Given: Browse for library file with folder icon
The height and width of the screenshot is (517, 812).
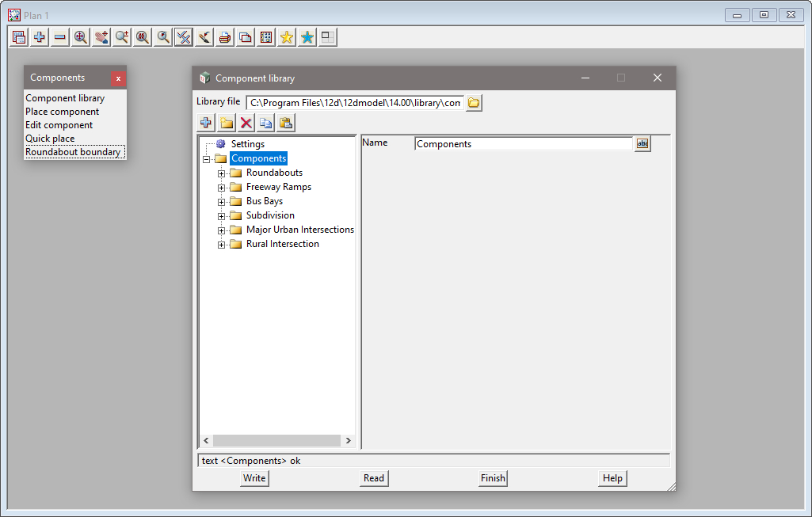Looking at the screenshot, I should coord(474,103).
